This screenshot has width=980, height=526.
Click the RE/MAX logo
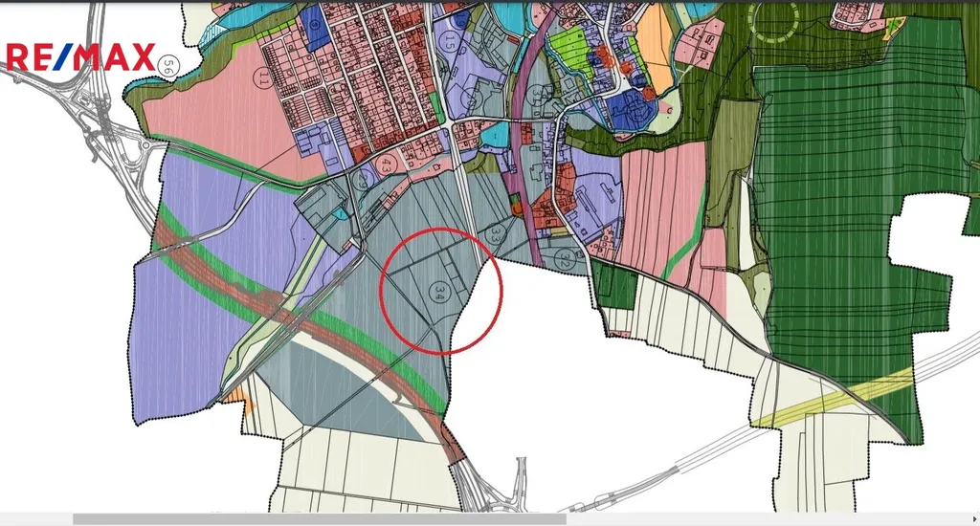79,57
